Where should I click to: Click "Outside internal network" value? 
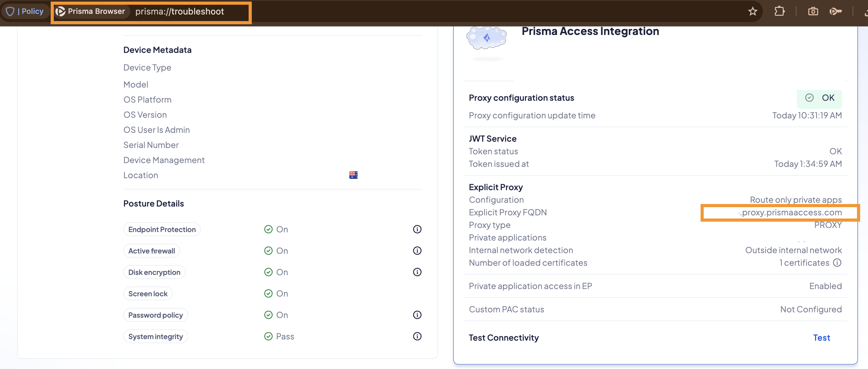tap(793, 250)
